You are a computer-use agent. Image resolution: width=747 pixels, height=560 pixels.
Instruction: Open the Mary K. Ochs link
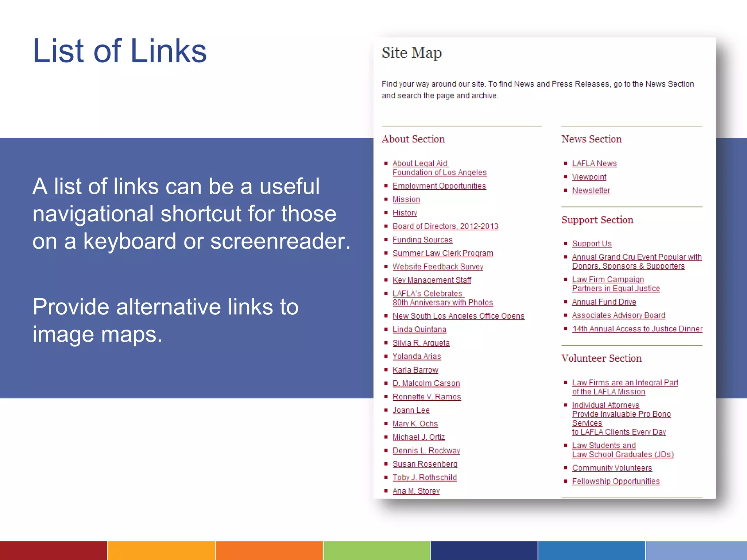(415, 424)
